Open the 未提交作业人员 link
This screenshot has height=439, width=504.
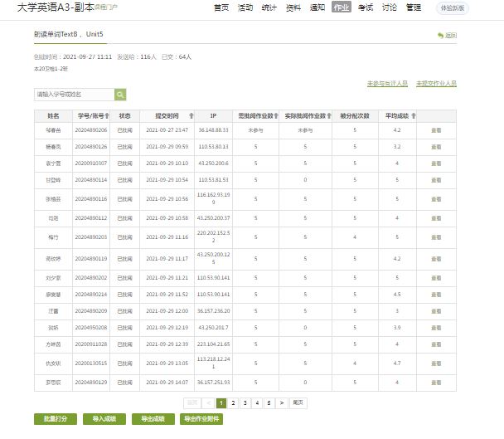click(436, 84)
